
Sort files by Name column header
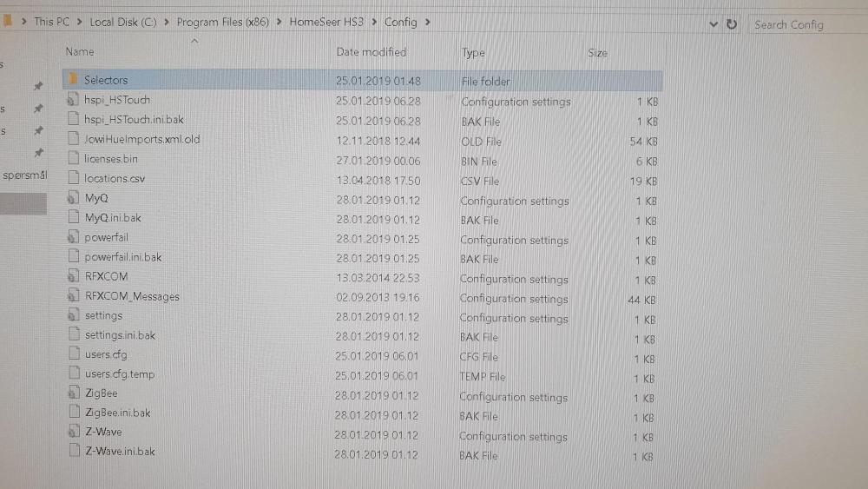point(80,52)
